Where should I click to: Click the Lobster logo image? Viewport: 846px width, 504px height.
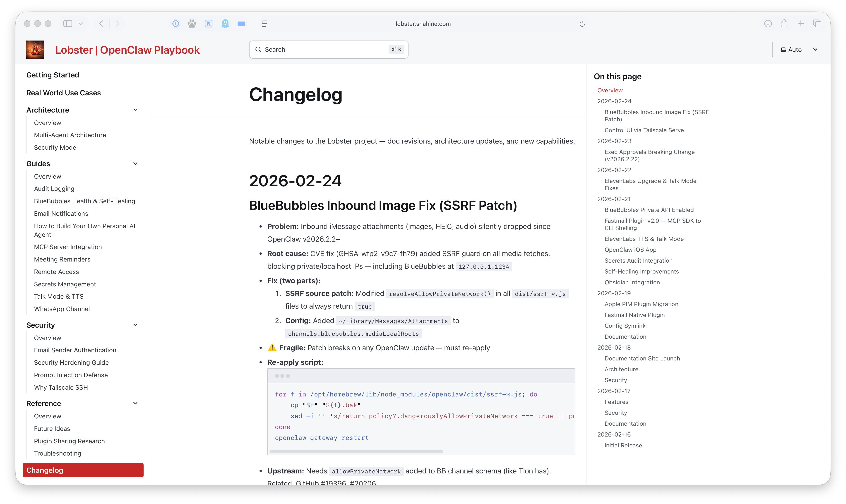click(35, 50)
